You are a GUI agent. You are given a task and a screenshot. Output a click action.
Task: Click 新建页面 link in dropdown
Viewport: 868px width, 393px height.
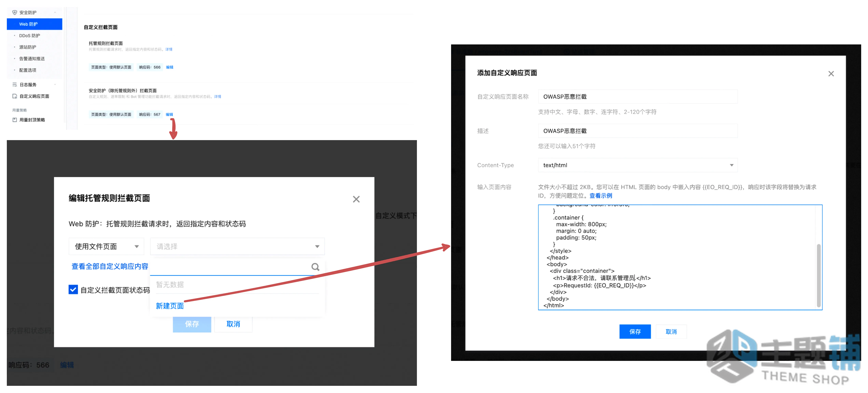click(169, 306)
